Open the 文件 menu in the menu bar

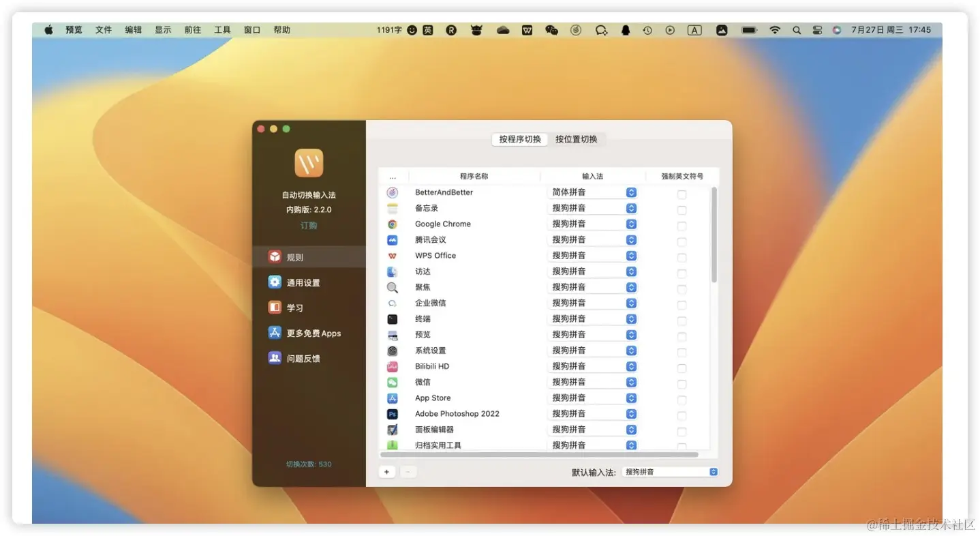click(x=104, y=30)
